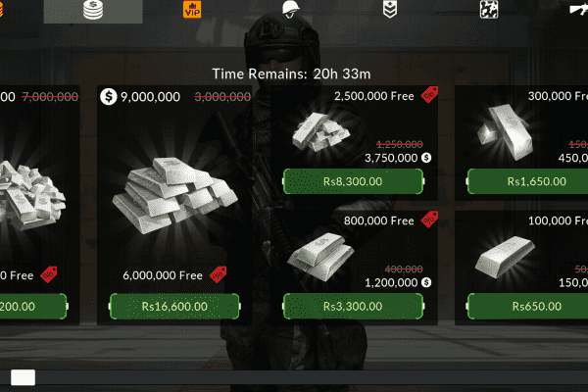588x392 pixels.
Task: Select the two silver bars image for 1,200,000
Action: pos(320,257)
